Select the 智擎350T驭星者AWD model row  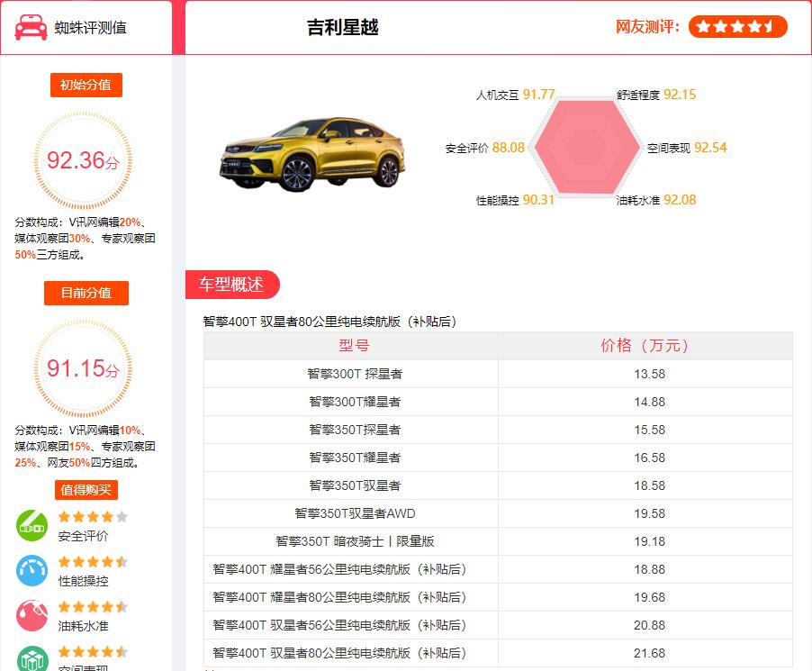[x=354, y=513]
